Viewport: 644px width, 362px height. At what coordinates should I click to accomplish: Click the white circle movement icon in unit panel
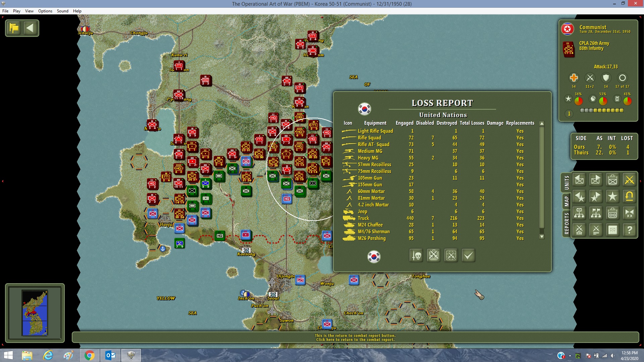(x=622, y=78)
